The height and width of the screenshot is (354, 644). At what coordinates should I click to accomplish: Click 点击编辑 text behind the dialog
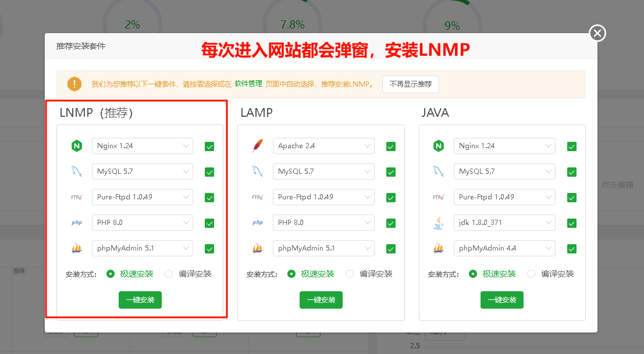point(617,185)
